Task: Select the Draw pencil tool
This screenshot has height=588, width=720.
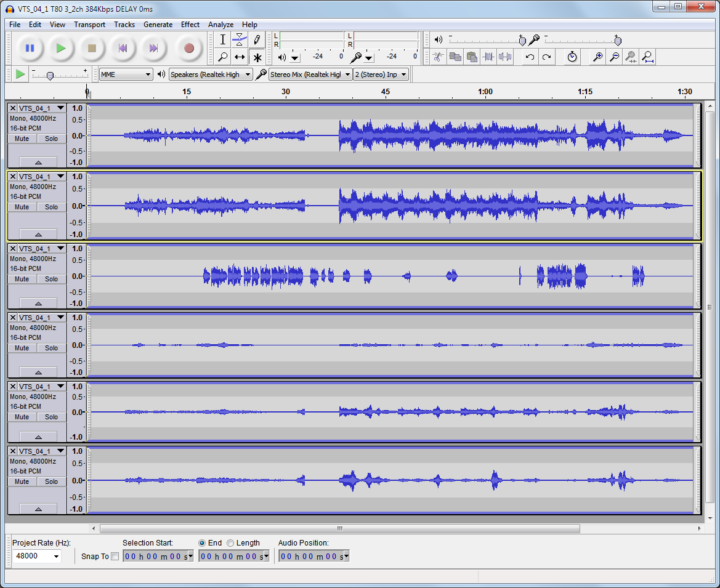Action: point(257,40)
